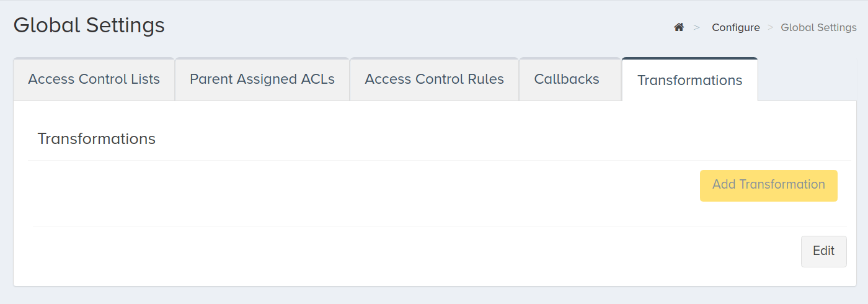Click the Global Settings page title

(89, 25)
